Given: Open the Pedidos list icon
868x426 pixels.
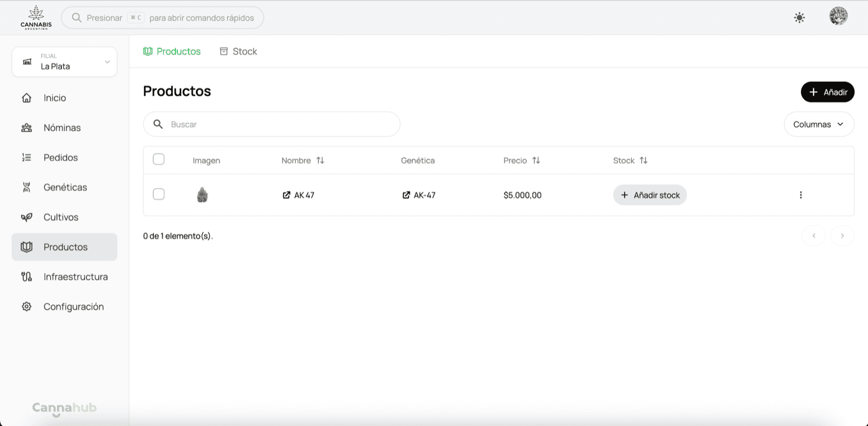Looking at the screenshot, I should pyautogui.click(x=26, y=157).
